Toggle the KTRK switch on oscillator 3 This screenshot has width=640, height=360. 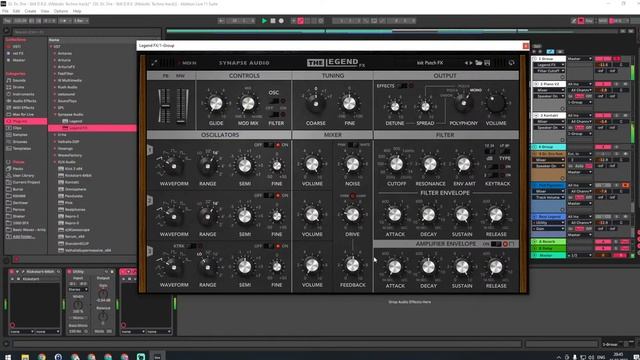(x=191, y=246)
